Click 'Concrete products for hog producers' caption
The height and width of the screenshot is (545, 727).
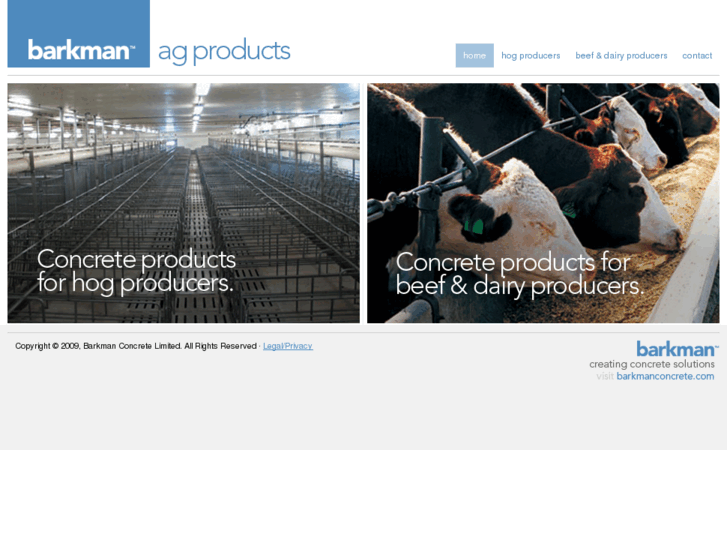pos(136,271)
